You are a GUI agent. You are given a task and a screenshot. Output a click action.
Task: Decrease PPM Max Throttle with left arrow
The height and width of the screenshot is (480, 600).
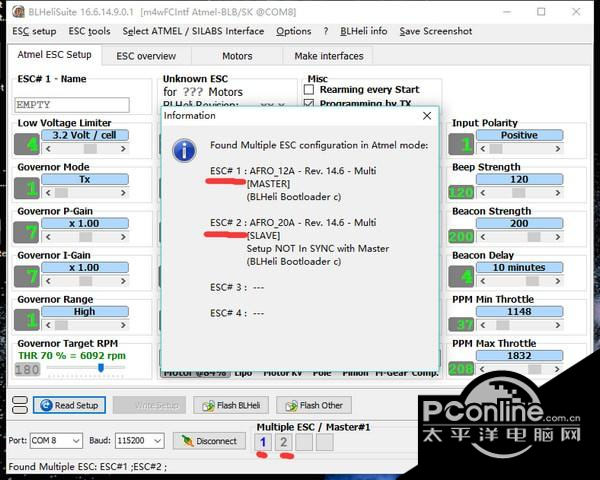tap(483, 369)
